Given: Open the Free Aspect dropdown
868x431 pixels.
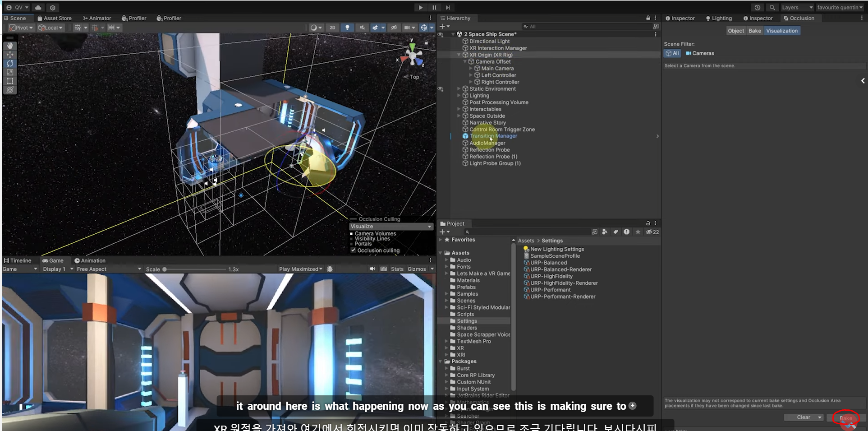Looking at the screenshot, I should [109, 269].
